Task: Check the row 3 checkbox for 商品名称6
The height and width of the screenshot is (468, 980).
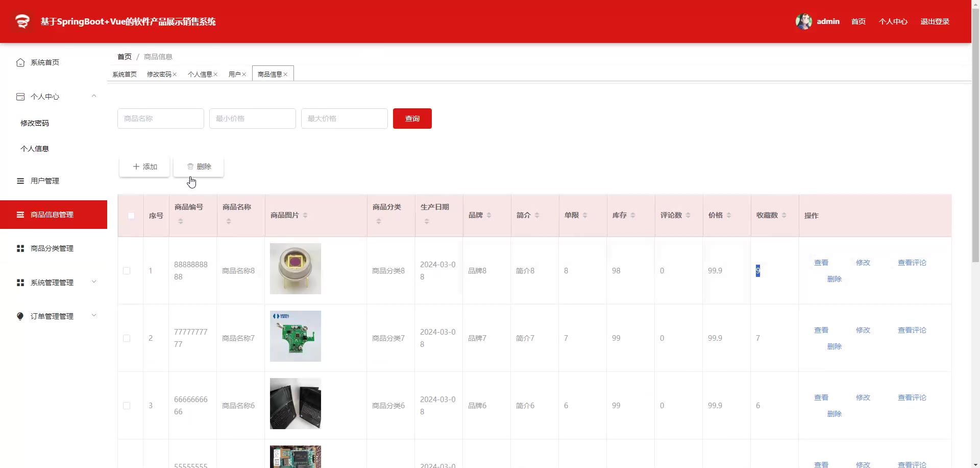Action: [127, 406]
